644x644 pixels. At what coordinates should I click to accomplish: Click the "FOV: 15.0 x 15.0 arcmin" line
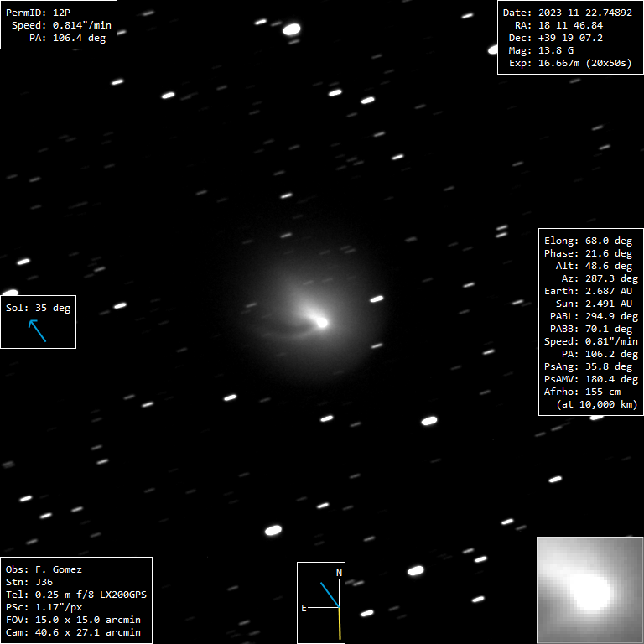pyautogui.click(x=73, y=620)
